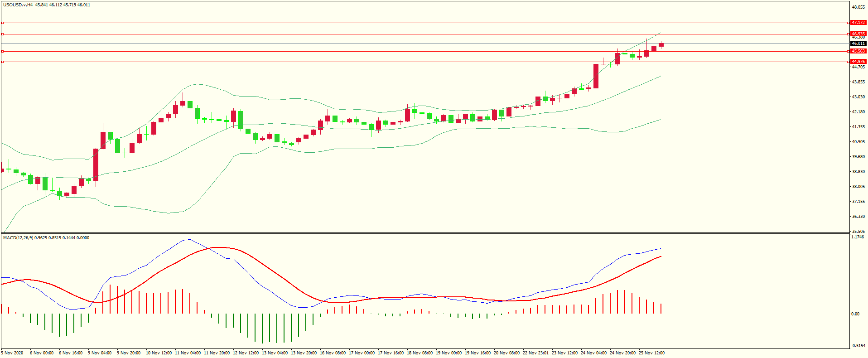Click the 19 Nov 00:00 time label
This screenshot has height=358, width=868.
[448, 353]
